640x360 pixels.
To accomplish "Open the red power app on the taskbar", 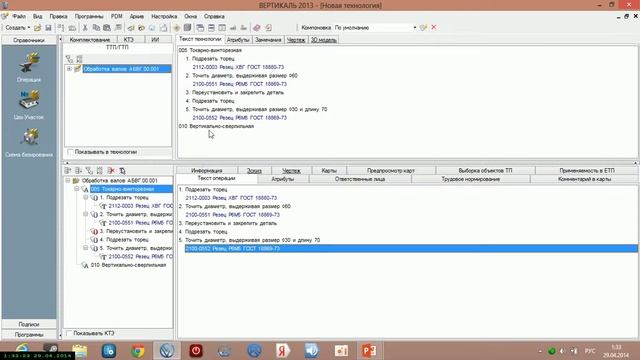I will coord(196,351).
